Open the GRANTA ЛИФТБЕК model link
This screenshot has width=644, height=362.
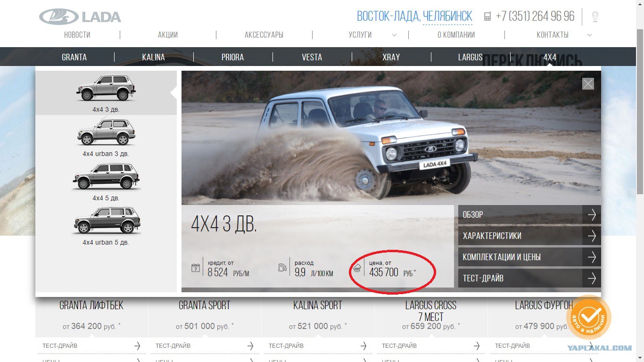[x=91, y=305]
